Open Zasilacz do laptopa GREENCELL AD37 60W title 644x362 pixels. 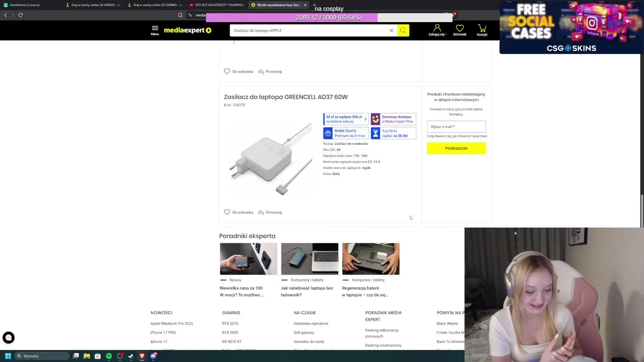point(286,97)
